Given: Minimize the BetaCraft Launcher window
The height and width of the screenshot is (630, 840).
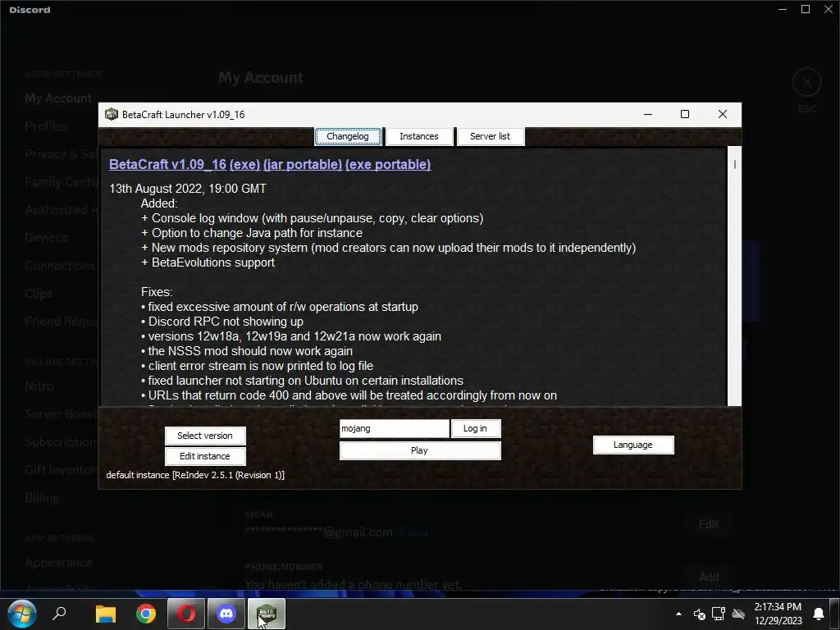Looking at the screenshot, I should point(648,114).
